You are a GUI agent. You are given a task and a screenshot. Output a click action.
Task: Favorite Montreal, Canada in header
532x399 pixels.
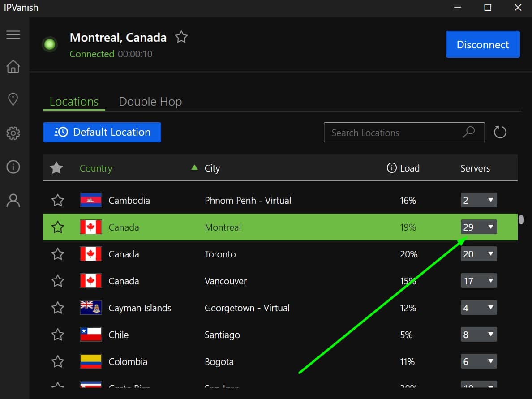[x=181, y=37]
